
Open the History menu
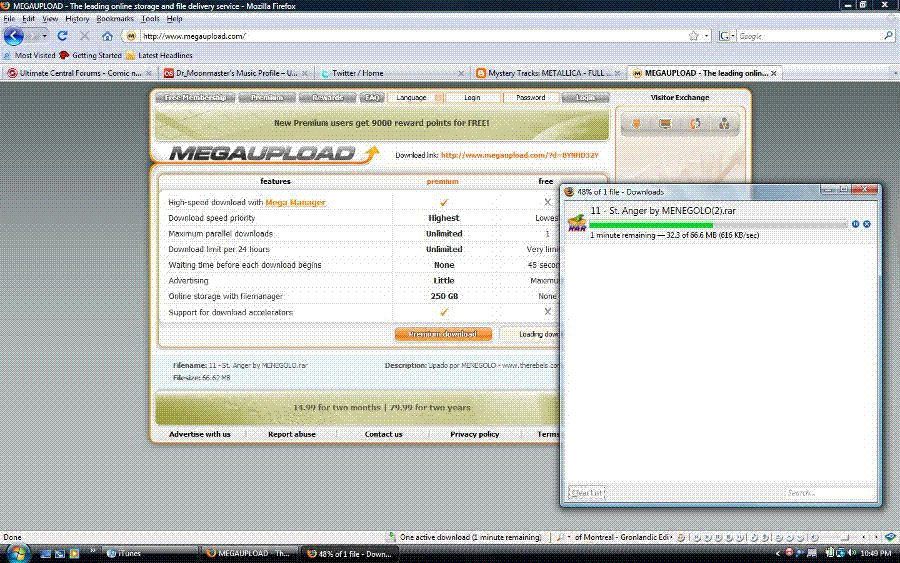[x=77, y=18]
